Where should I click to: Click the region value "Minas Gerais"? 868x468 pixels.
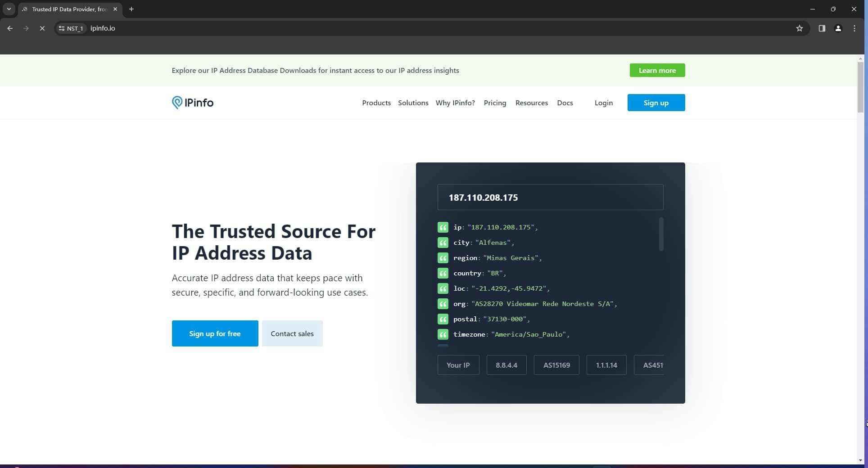pos(511,258)
